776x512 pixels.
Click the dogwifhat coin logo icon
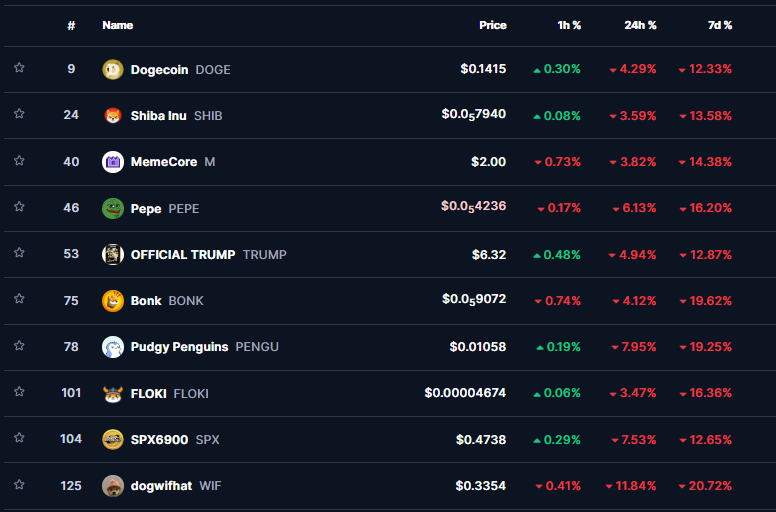[113, 486]
